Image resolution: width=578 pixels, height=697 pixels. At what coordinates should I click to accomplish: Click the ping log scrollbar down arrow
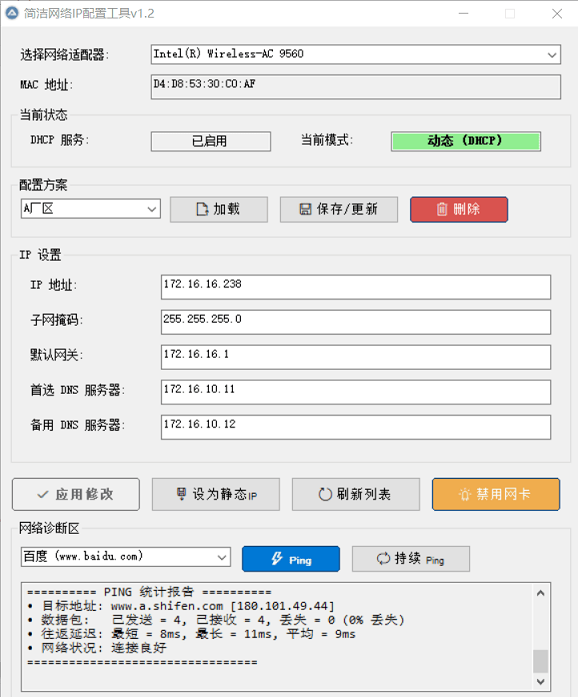tap(541, 681)
